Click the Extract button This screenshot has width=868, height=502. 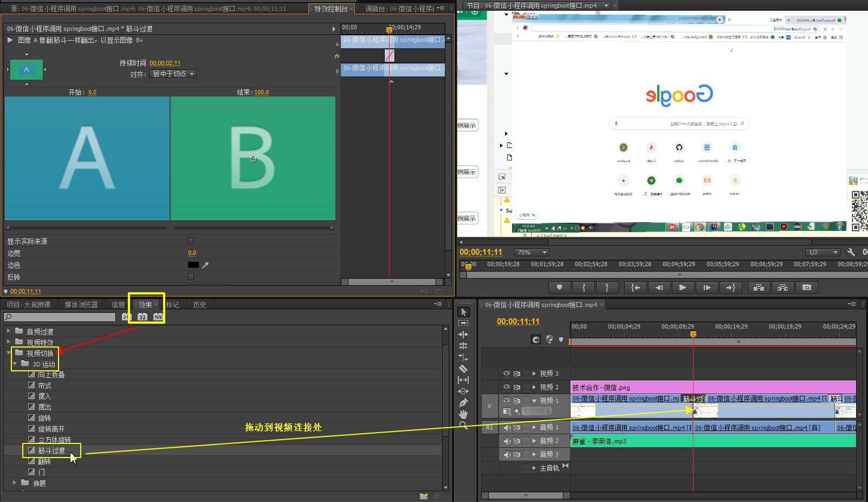click(x=782, y=287)
